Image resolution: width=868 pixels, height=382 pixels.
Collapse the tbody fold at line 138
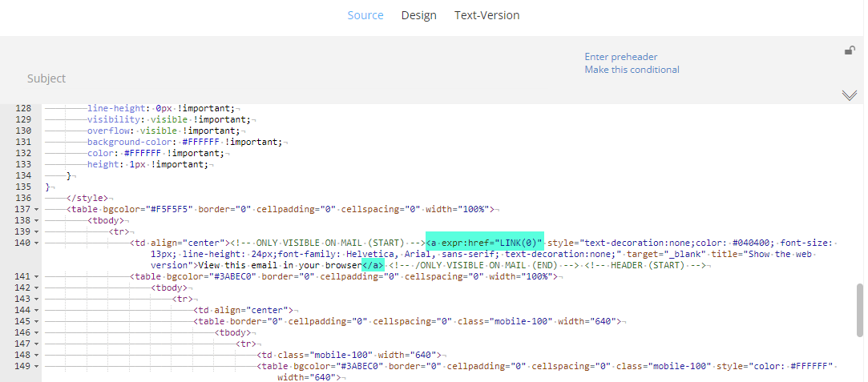point(38,220)
